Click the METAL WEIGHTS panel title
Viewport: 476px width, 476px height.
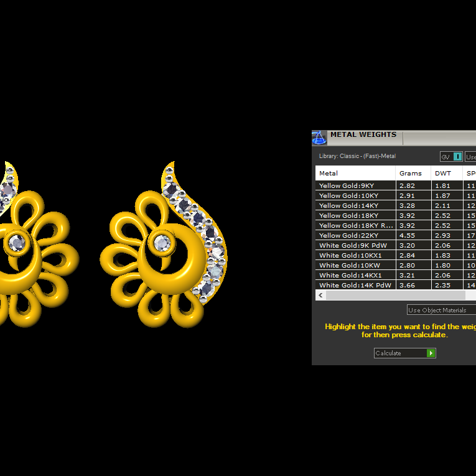pyautogui.click(x=363, y=134)
